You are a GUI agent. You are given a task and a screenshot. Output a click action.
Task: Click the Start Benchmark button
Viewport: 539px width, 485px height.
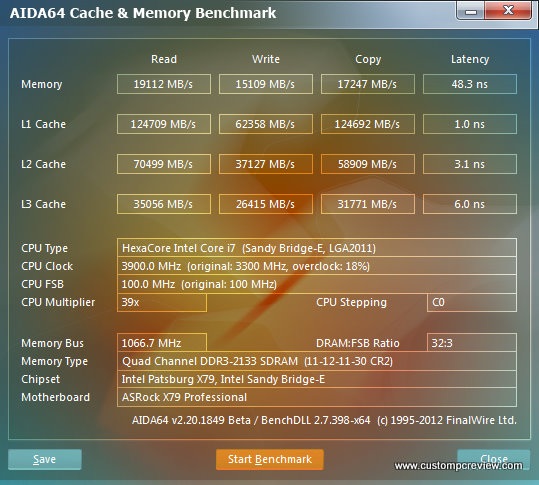click(270, 459)
